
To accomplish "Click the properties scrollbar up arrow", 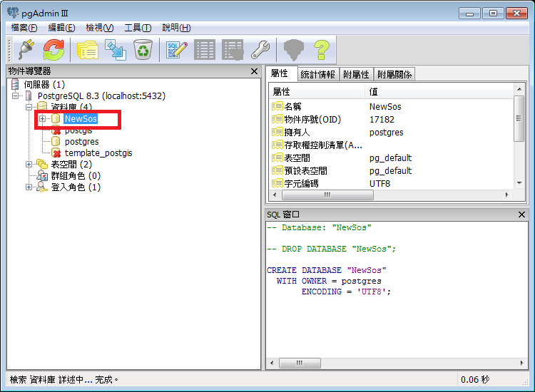I will pyautogui.click(x=519, y=89).
